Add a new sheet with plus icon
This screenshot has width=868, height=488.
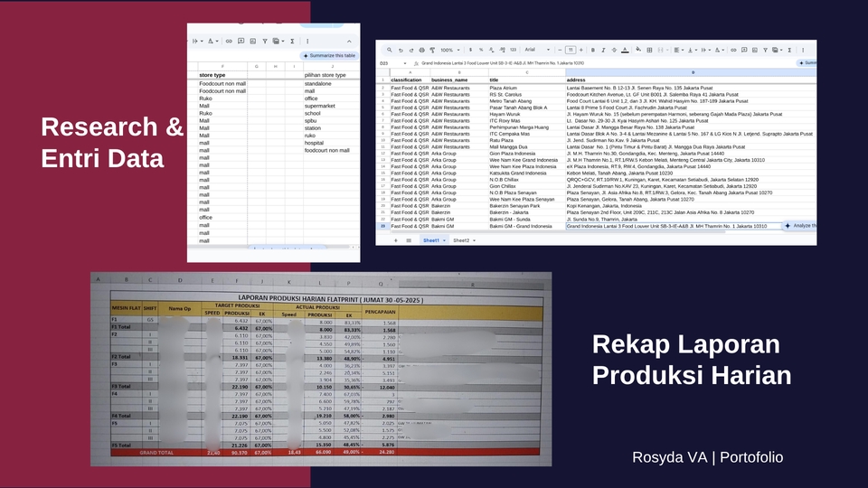[394, 240]
